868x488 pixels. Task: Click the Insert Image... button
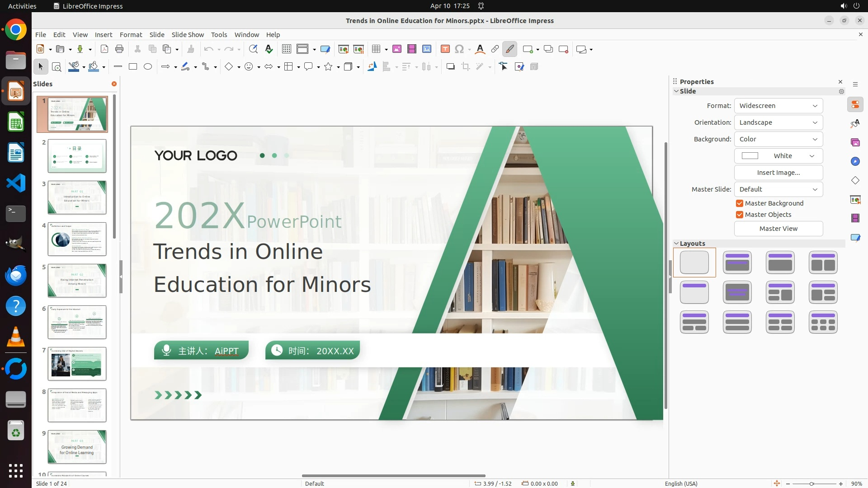tap(778, 173)
